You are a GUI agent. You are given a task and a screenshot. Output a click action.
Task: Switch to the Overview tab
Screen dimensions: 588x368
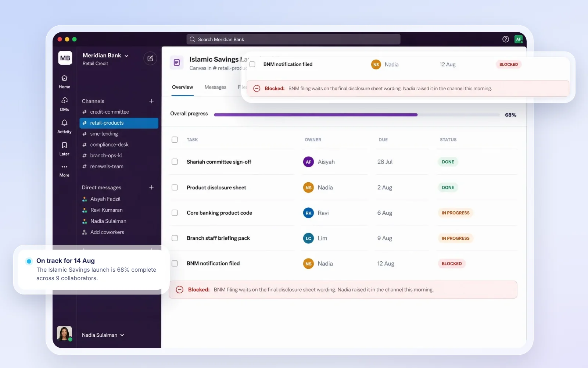182,87
